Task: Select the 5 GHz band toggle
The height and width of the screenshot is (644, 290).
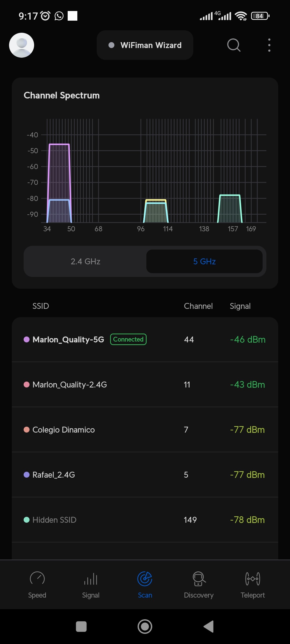Action: (x=204, y=261)
